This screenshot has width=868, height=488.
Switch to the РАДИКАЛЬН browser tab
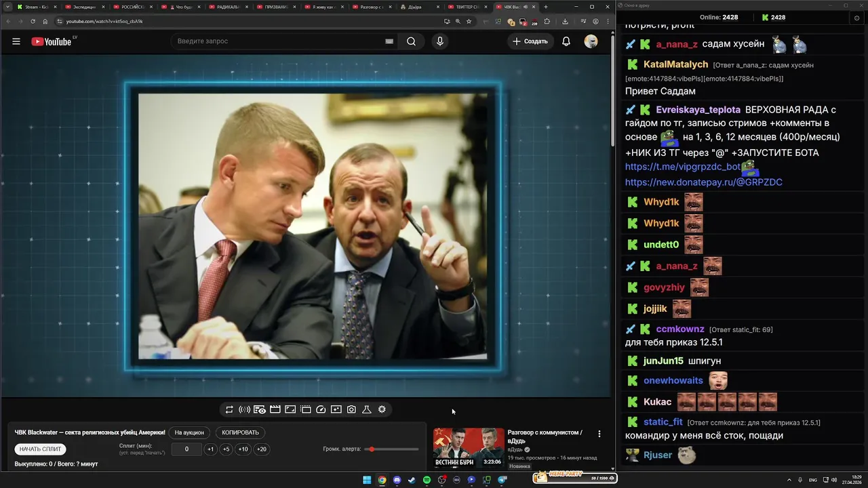coord(229,7)
